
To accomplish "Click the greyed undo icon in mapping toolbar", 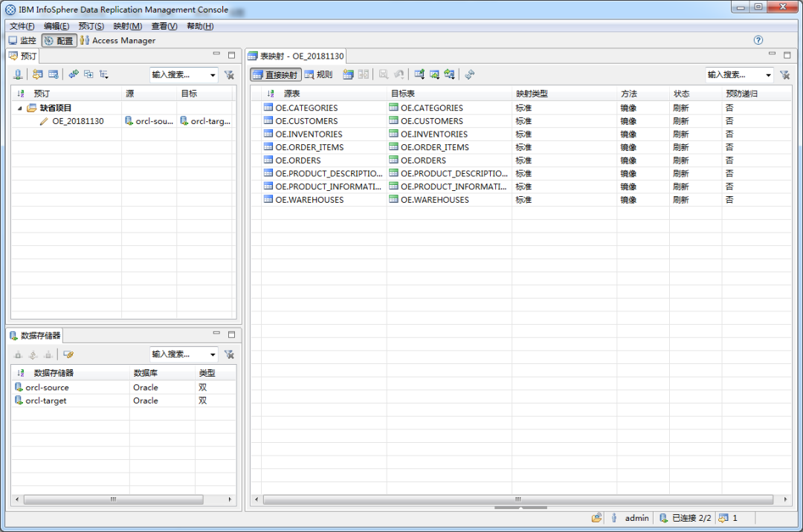I will [399, 75].
